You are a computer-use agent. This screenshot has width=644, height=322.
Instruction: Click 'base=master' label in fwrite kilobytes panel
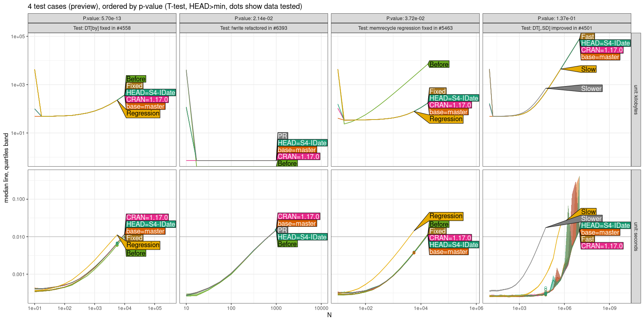tap(297, 150)
